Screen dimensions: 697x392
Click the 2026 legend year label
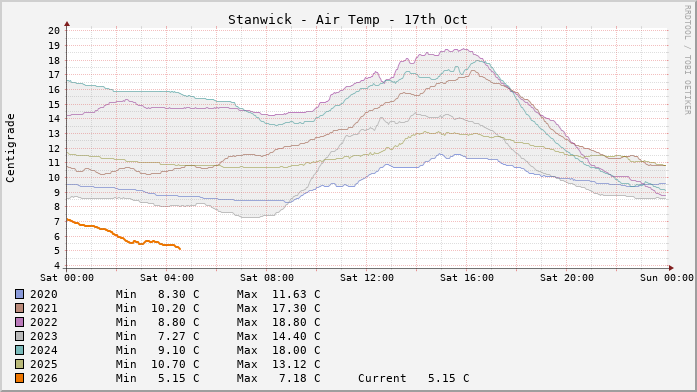[x=44, y=378]
